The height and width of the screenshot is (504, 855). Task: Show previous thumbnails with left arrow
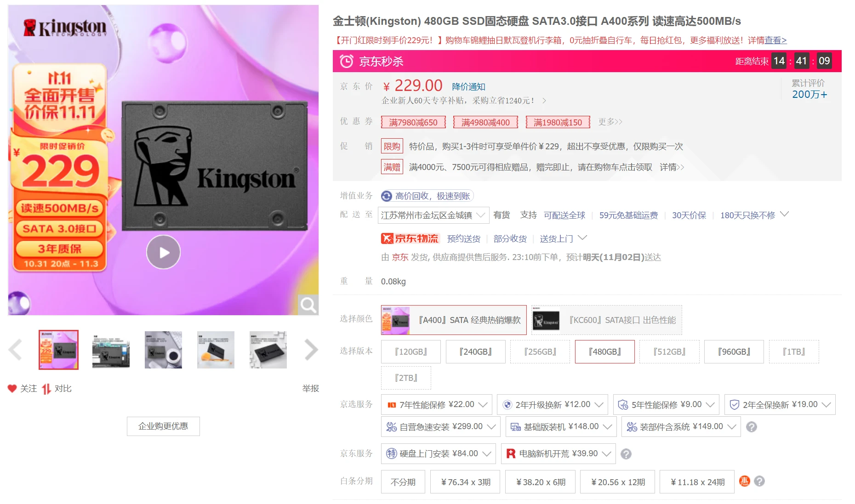15,350
